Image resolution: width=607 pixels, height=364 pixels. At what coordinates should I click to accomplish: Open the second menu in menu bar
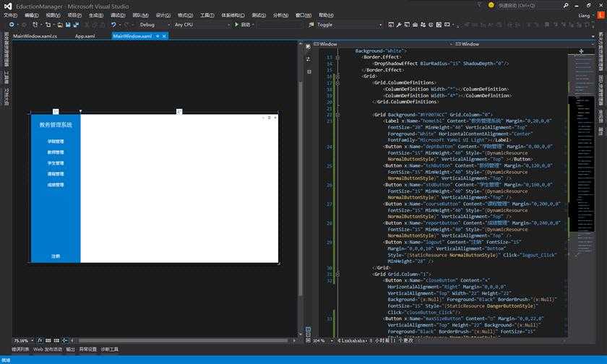click(31, 15)
